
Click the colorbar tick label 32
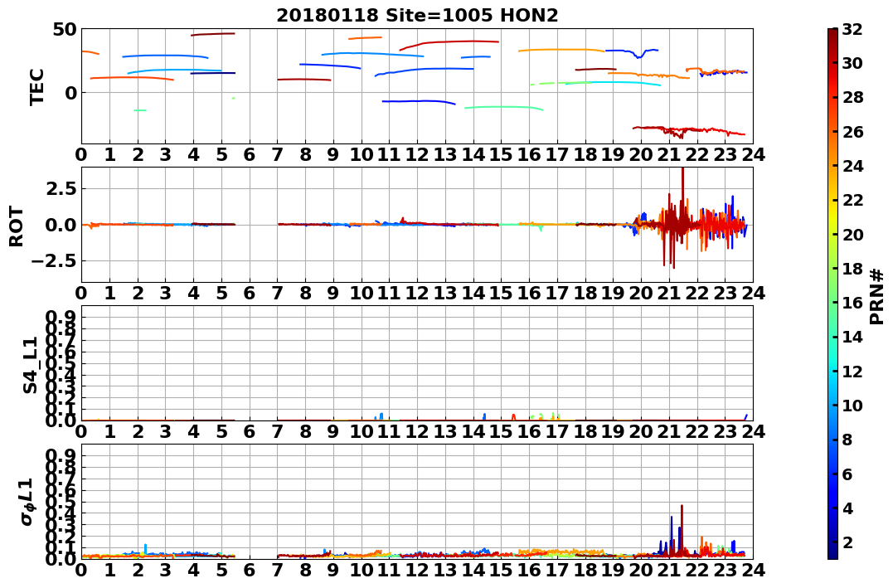click(852, 29)
